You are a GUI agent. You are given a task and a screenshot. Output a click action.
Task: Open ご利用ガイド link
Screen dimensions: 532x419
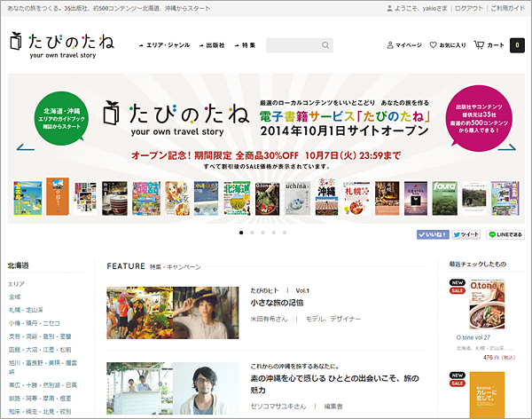point(507,8)
